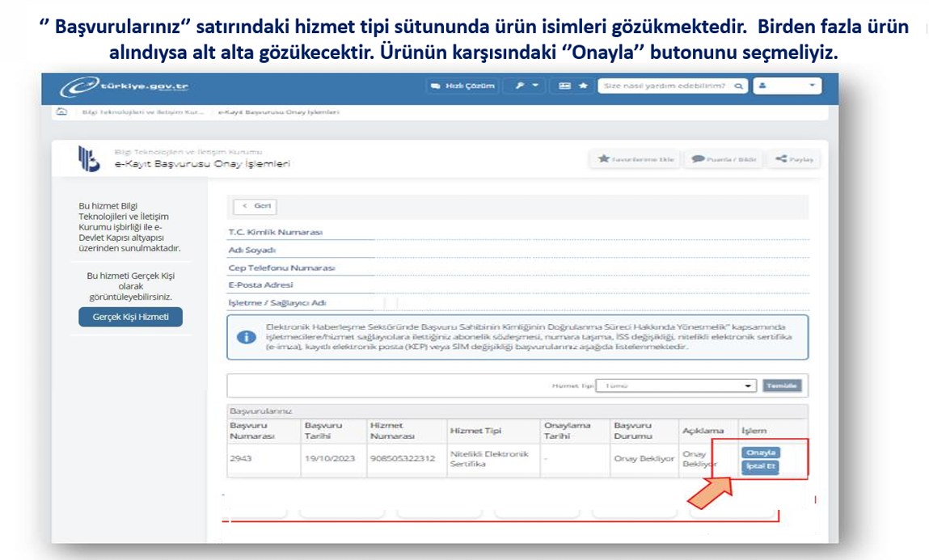This screenshot has height=560, width=929.
Task: Click the Temizle filter reset button
Action: [782, 385]
